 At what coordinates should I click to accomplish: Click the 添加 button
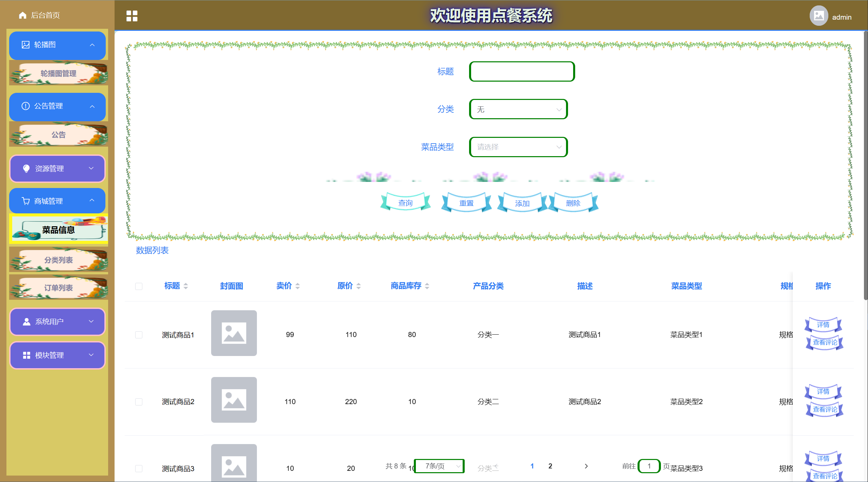522,203
